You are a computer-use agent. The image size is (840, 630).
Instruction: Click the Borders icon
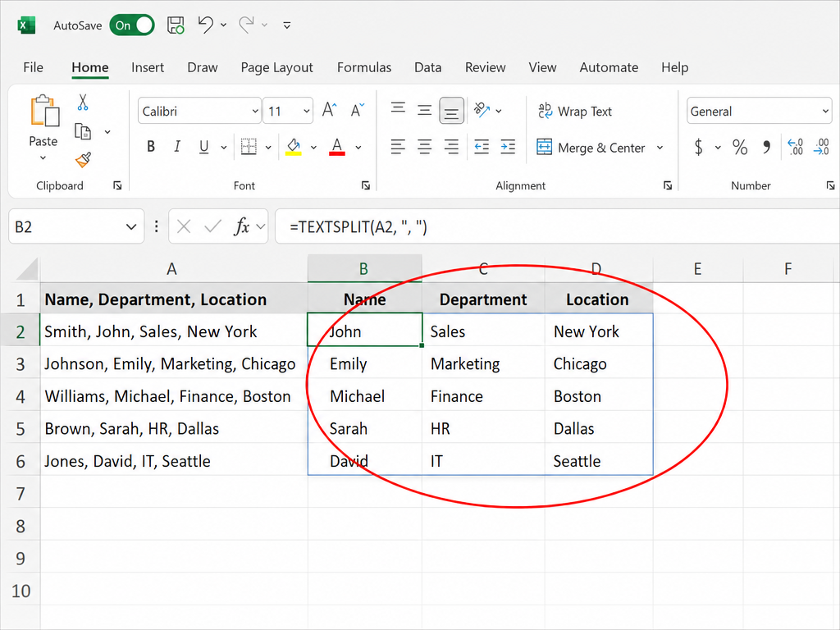(x=249, y=146)
